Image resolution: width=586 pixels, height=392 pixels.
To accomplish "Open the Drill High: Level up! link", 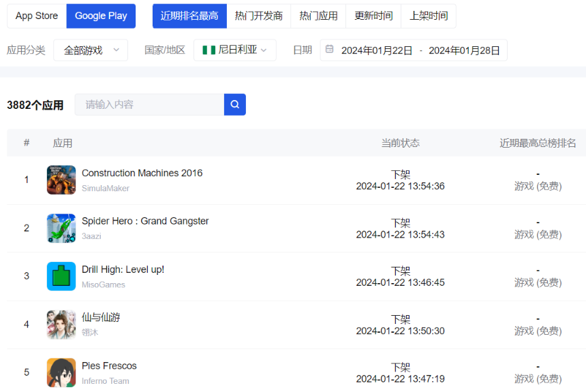I will (x=123, y=269).
